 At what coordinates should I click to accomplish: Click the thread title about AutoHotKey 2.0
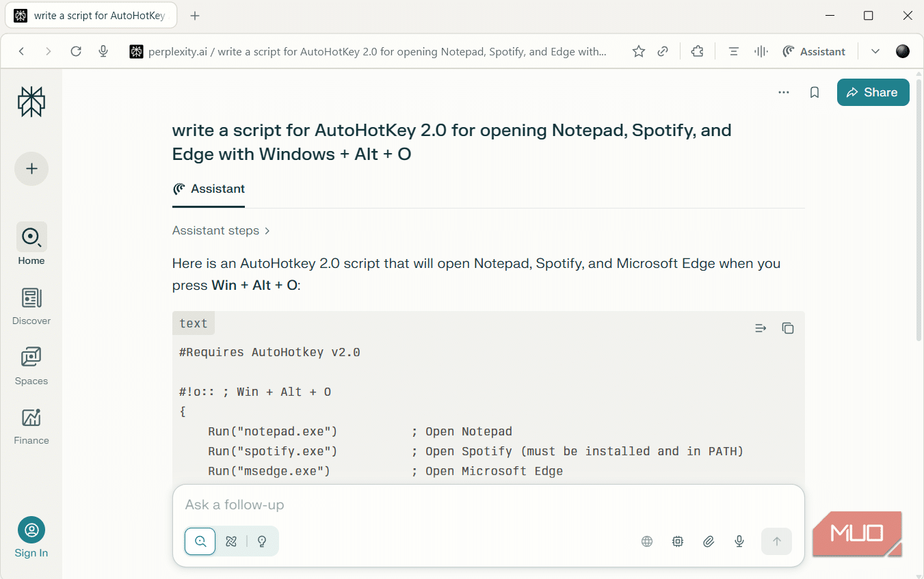tap(451, 142)
